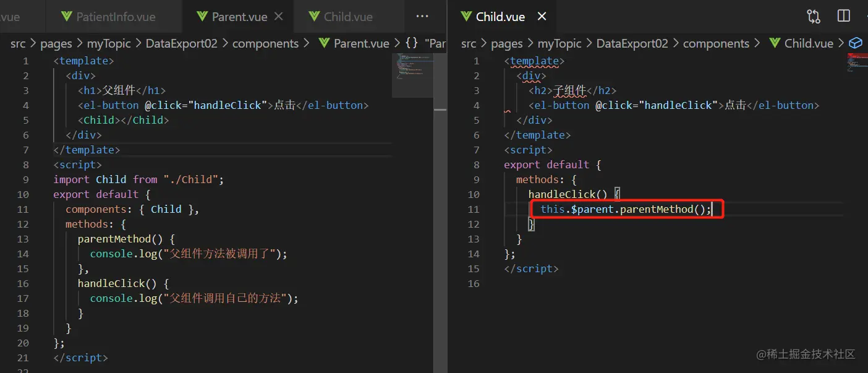Open src breadcrumb above Parent.vue editor
Screen dimensions: 868x373
pos(18,43)
